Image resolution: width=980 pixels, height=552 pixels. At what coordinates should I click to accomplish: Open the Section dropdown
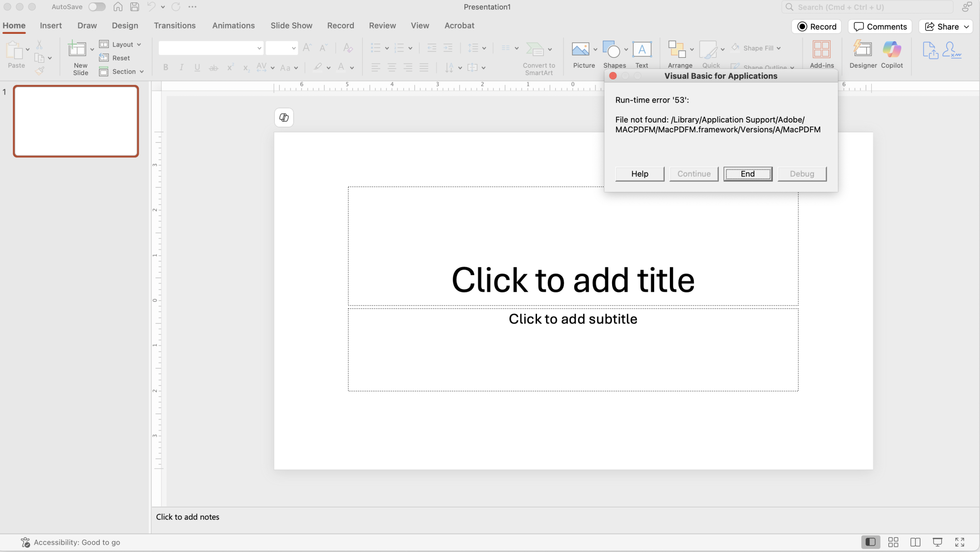click(x=122, y=72)
